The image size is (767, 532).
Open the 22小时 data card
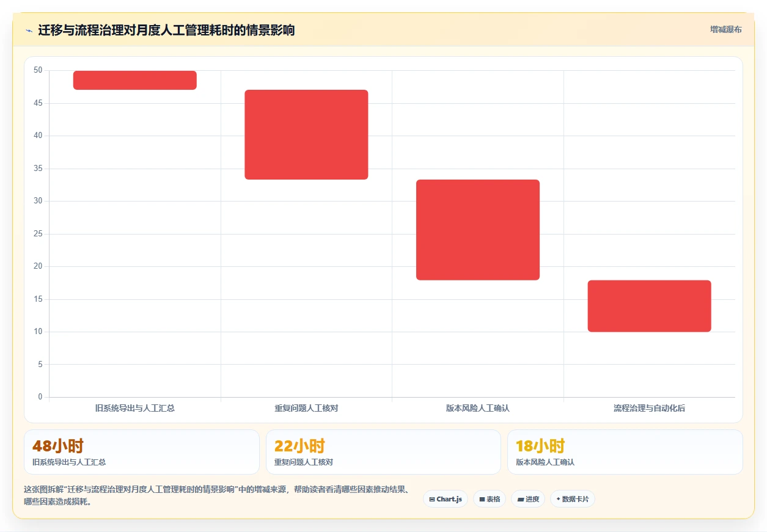(x=383, y=452)
